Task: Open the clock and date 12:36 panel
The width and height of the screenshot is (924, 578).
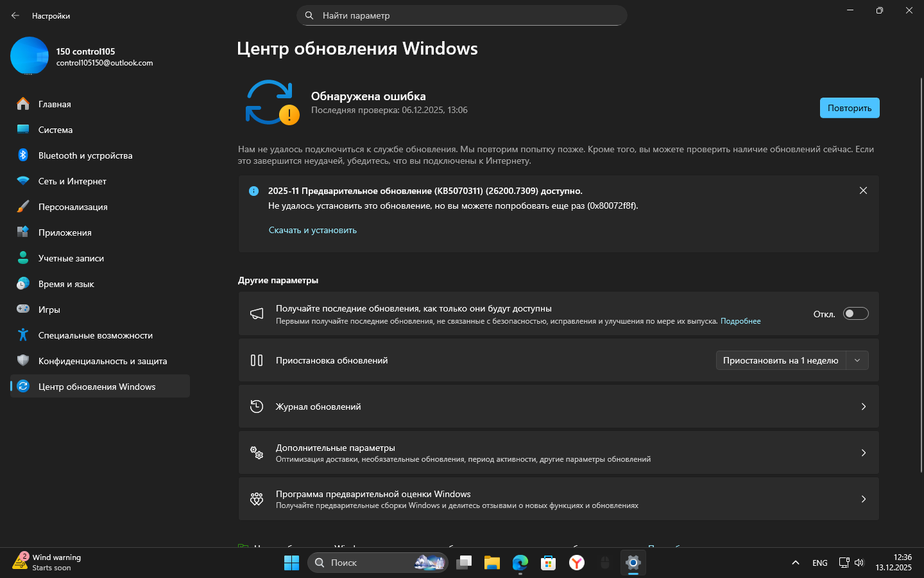Action: pos(894,563)
